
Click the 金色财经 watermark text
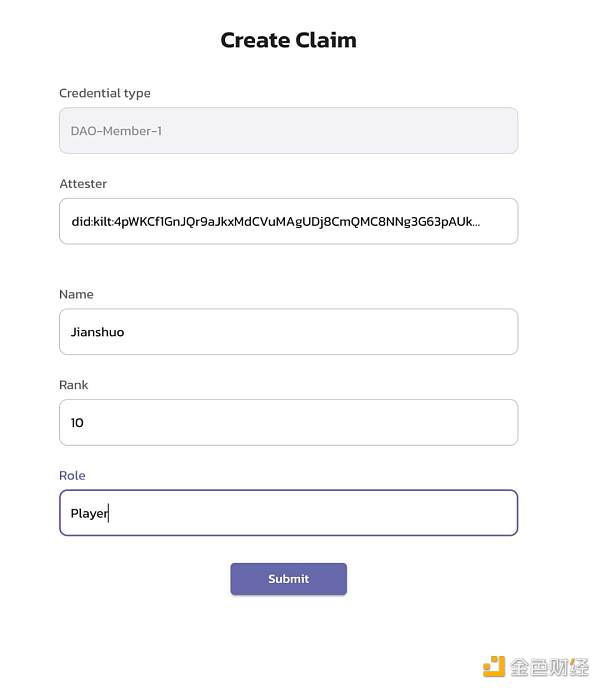tap(548, 667)
